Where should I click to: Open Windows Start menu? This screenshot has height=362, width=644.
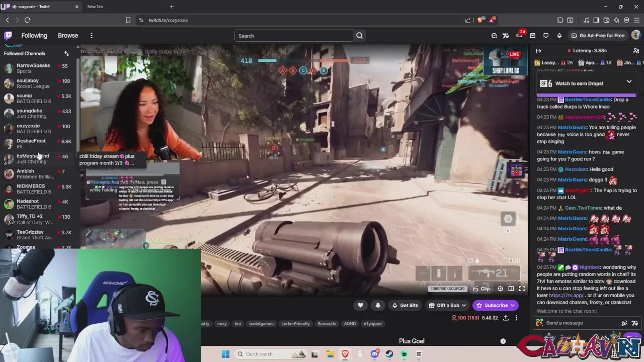[x=225, y=354]
